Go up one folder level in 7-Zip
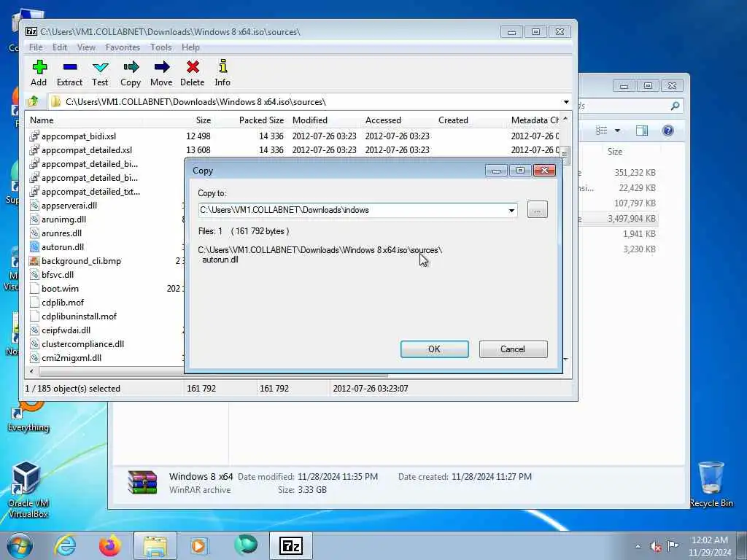Screen dimensions: 747x560 tap(34, 101)
